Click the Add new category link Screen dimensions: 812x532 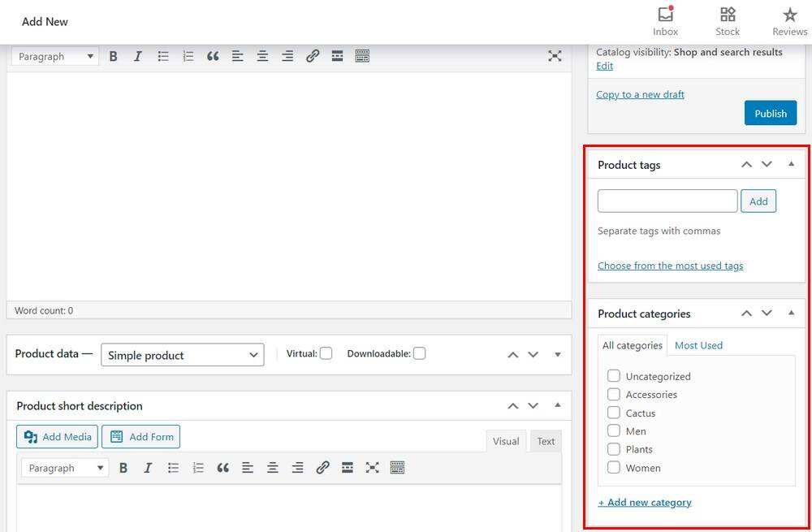tap(645, 502)
